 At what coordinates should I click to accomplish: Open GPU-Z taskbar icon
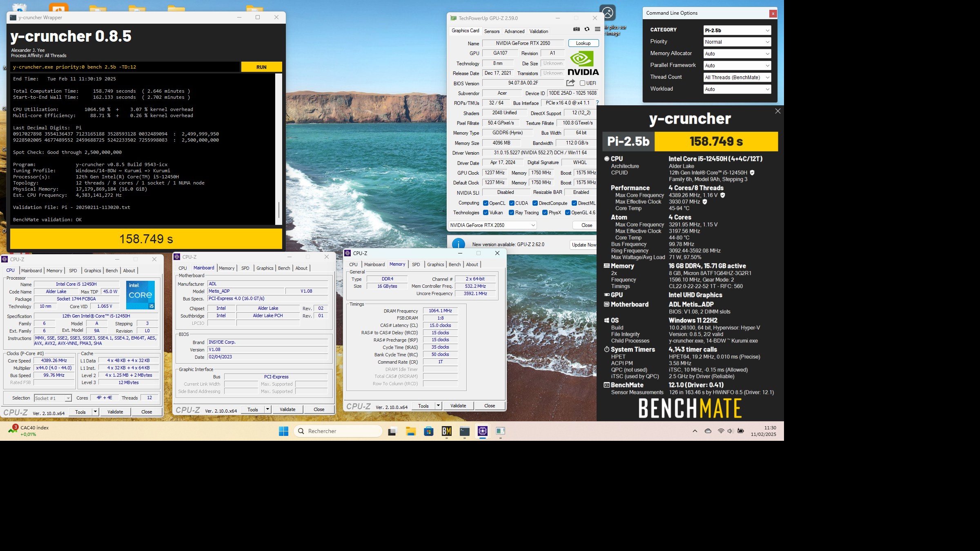(501, 431)
